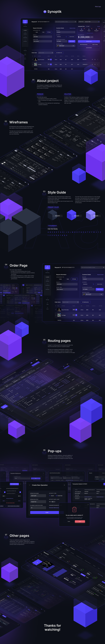The width and height of the screenshot is (105, 644).
Task: Decrease Car Buggy quantity in Order Page section
Action: (71, 315)
